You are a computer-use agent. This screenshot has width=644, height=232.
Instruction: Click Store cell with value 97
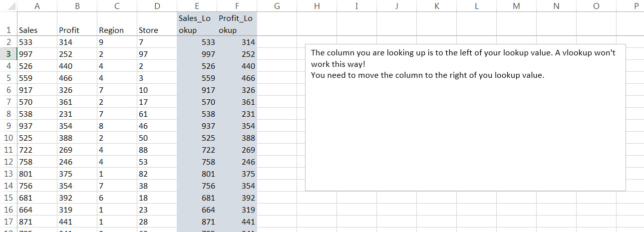click(x=157, y=54)
